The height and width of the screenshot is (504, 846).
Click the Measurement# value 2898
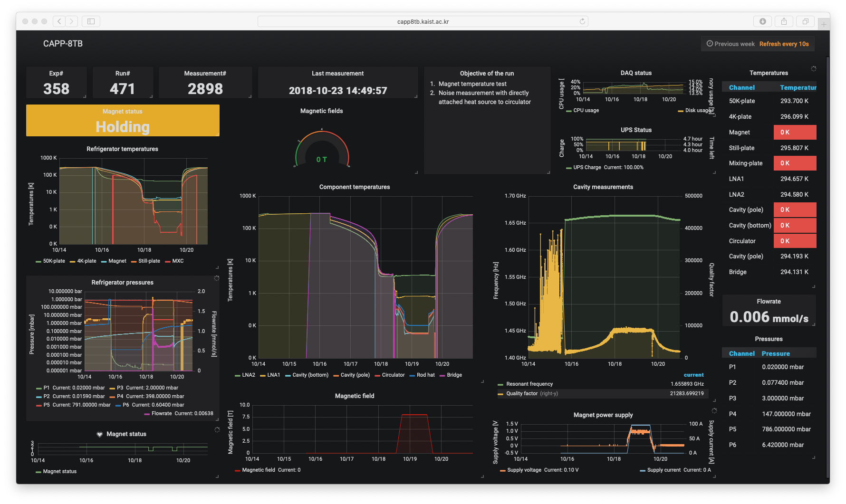pos(205,89)
